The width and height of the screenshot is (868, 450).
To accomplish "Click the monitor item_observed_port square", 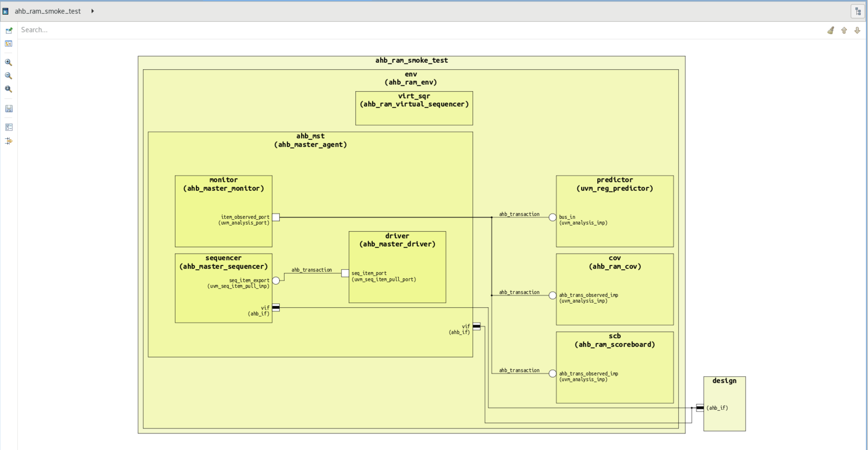I will (x=276, y=217).
